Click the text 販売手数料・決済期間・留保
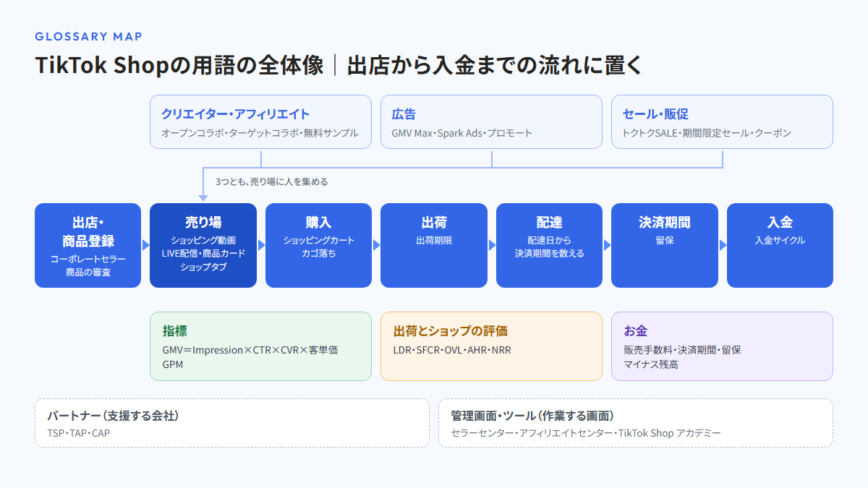868x488 pixels. pos(682,350)
